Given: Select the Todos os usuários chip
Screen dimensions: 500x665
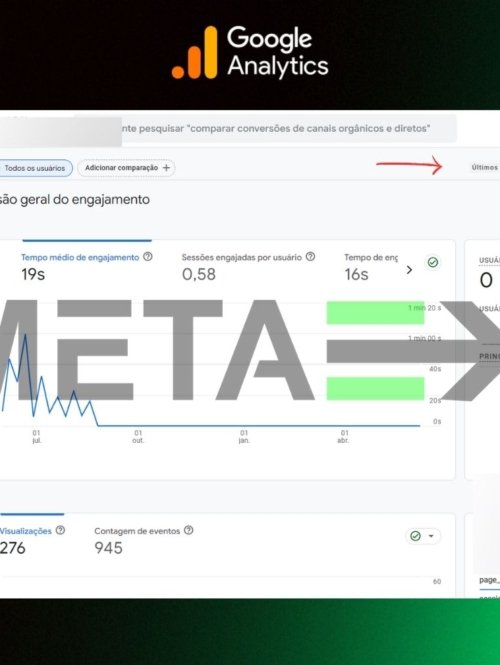Looking at the screenshot, I should 35,168.
